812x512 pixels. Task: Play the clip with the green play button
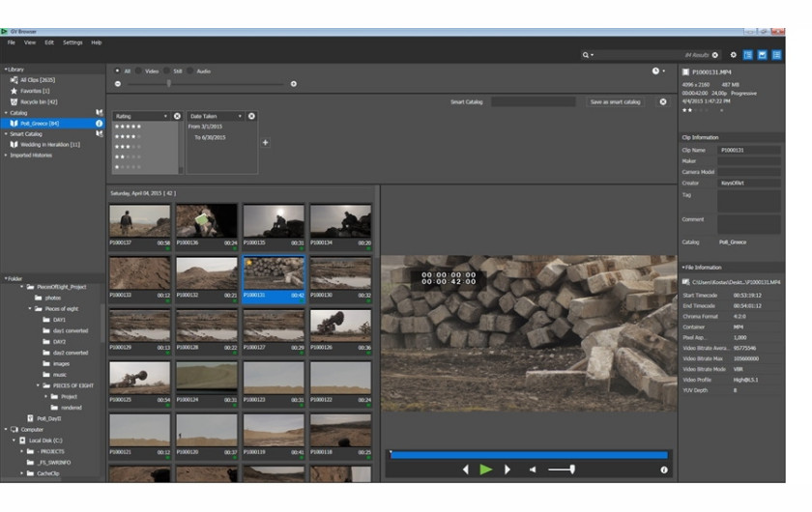485,469
